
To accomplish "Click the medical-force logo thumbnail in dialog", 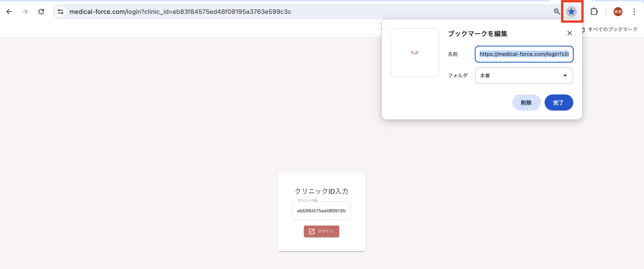I will [x=414, y=53].
